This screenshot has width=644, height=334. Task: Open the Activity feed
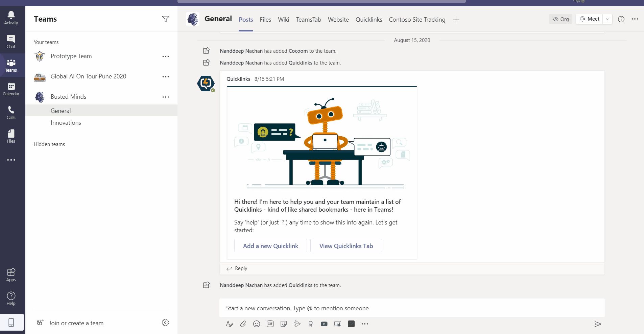click(x=11, y=18)
